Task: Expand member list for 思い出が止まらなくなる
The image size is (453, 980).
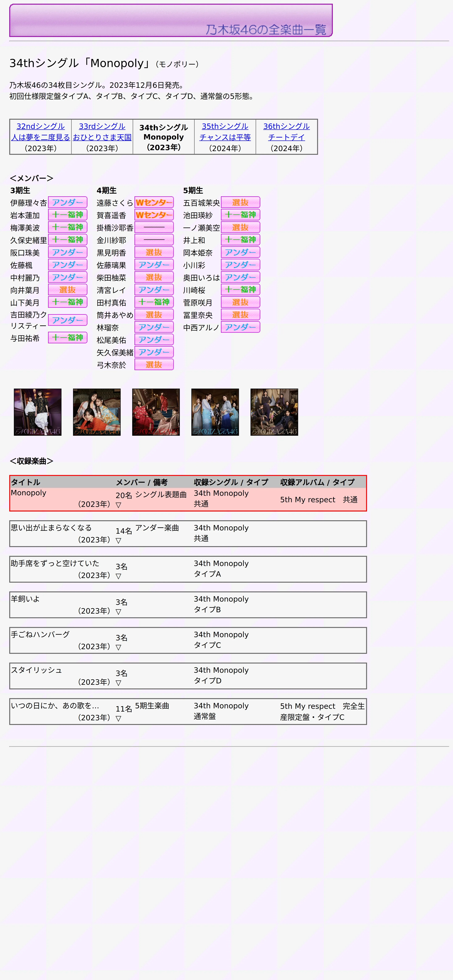Action: point(118,541)
